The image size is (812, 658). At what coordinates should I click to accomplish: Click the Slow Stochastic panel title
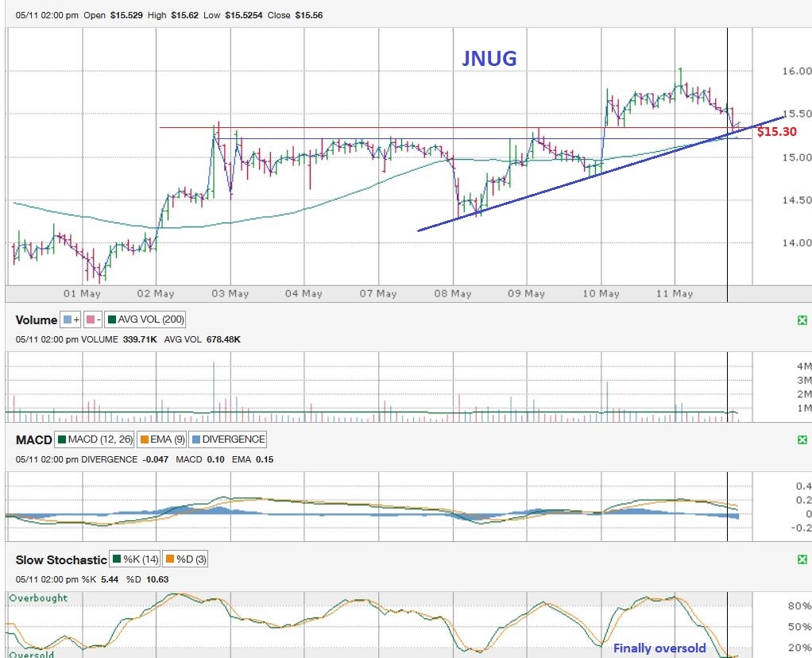61,560
